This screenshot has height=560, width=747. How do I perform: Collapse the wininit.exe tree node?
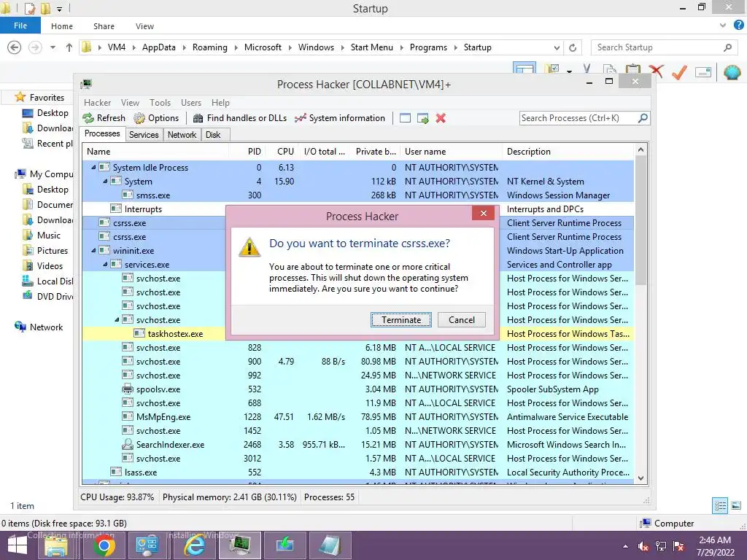click(x=94, y=250)
